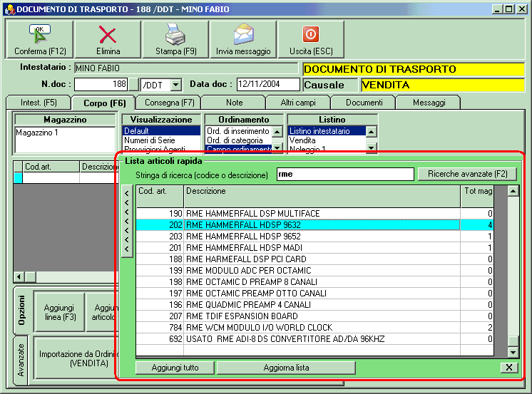Open the Note tab
Screen dimensions: 532x394
[x=234, y=103]
